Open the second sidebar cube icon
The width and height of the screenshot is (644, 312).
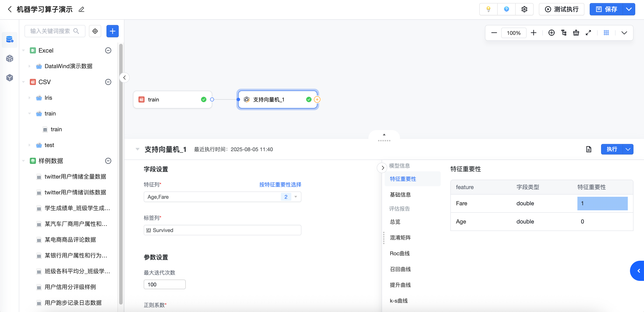tap(10, 58)
